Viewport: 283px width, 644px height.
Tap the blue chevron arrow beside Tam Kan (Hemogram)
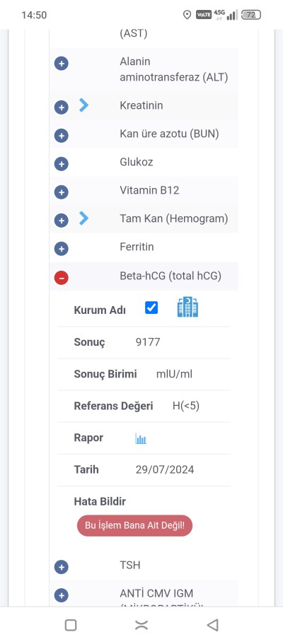tap(83, 218)
